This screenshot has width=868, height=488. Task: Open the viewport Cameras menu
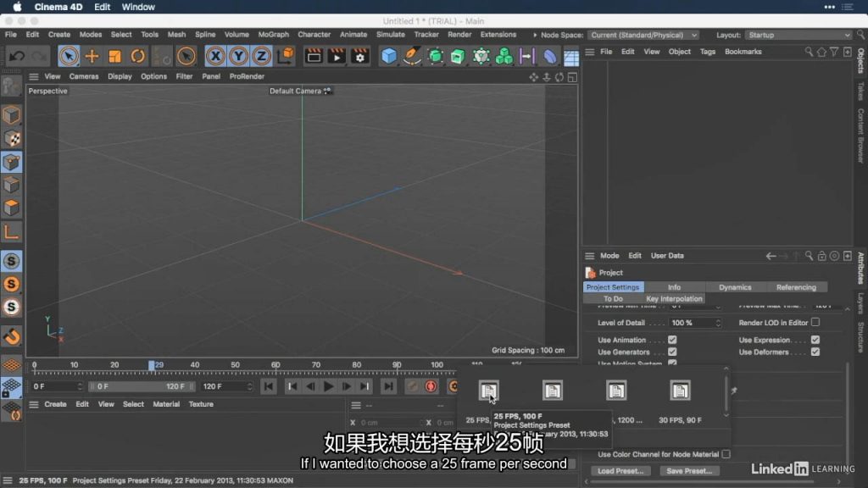pyautogui.click(x=84, y=76)
